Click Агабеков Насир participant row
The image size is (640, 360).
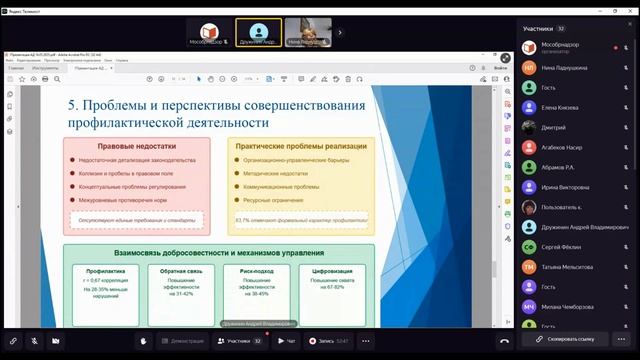click(576, 147)
